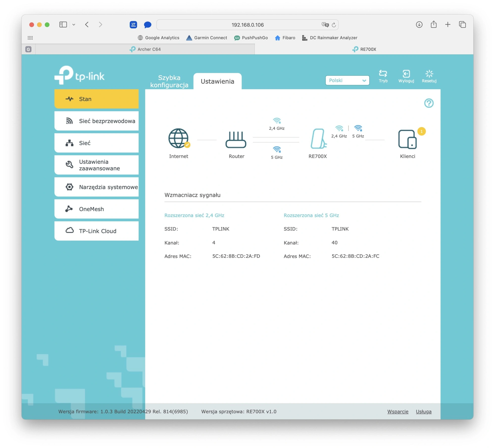Click the RE700X extender device icon
Screen dimensions: 495x448
click(318, 139)
